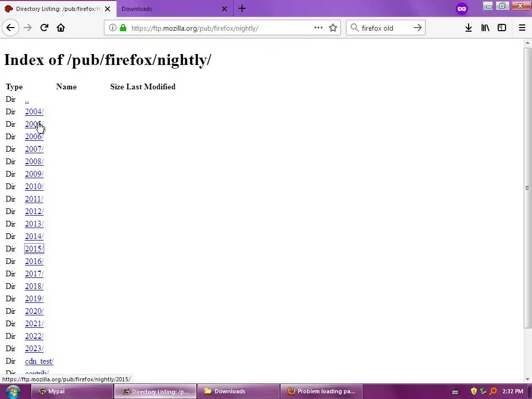Switch to Mypal taskbar window
Image resolution: width=532 pixels, height=399 pixels.
pyautogui.click(x=72, y=392)
